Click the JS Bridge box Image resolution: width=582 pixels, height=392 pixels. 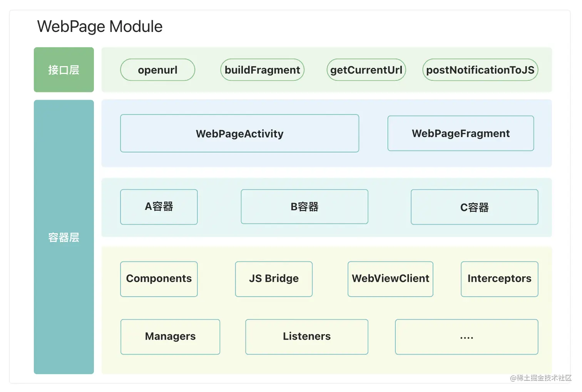(274, 279)
